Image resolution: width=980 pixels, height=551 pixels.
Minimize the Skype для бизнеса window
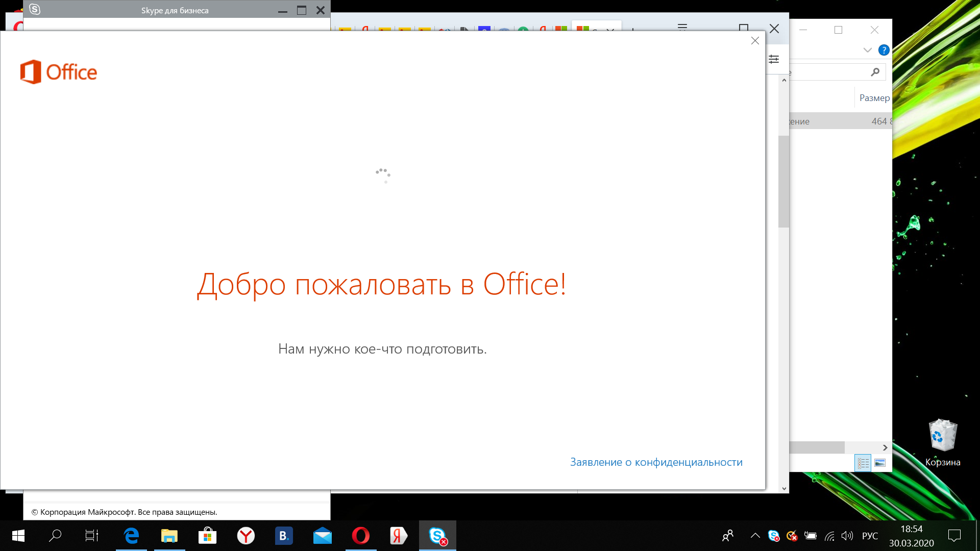click(283, 10)
